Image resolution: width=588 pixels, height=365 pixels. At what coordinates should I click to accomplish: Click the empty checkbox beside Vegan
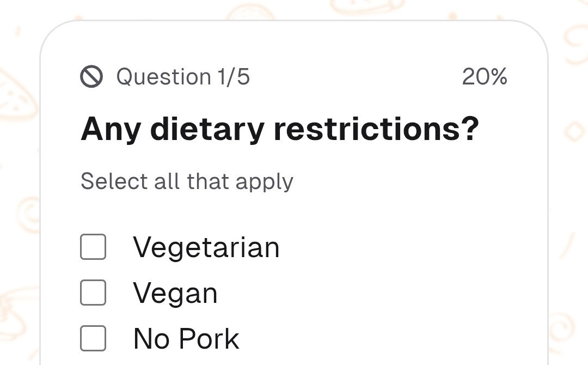(93, 293)
